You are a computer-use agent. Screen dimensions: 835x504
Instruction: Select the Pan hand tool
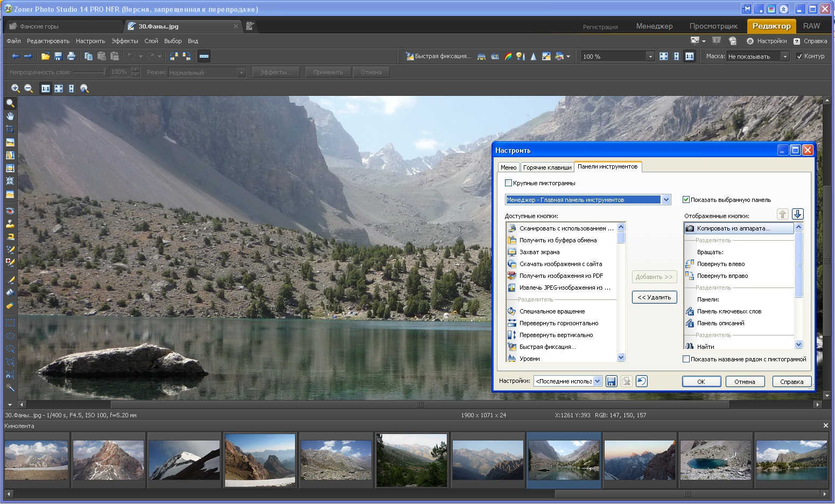10,116
